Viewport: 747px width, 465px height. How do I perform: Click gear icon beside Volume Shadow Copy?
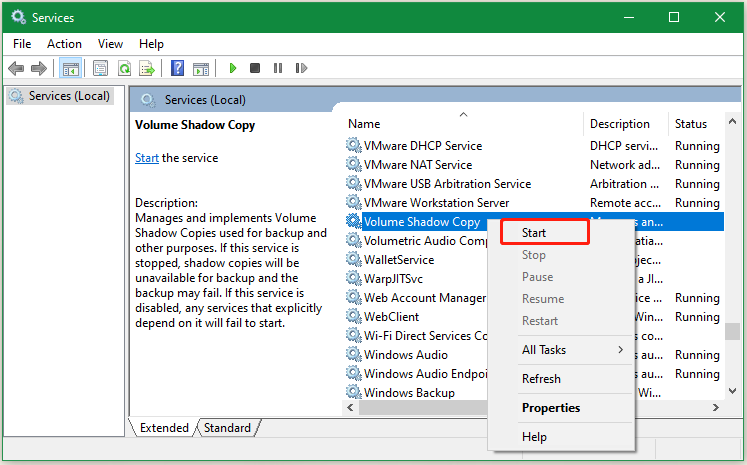click(x=353, y=221)
